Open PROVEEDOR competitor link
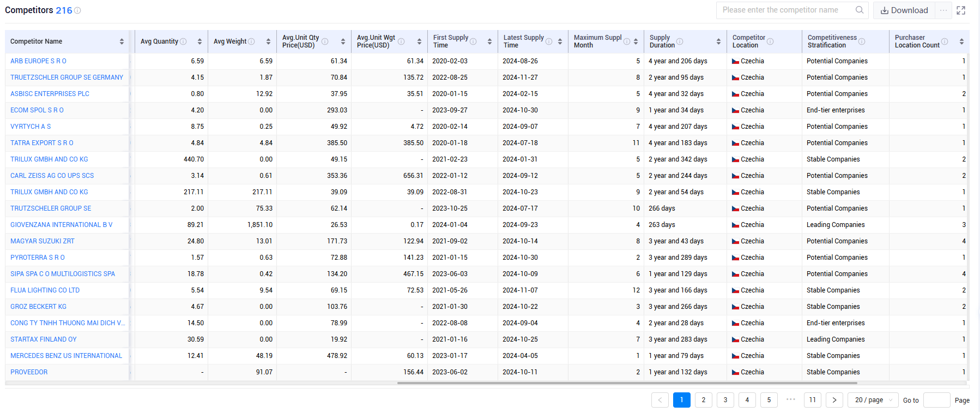The image size is (980, 412). (29, 372)
